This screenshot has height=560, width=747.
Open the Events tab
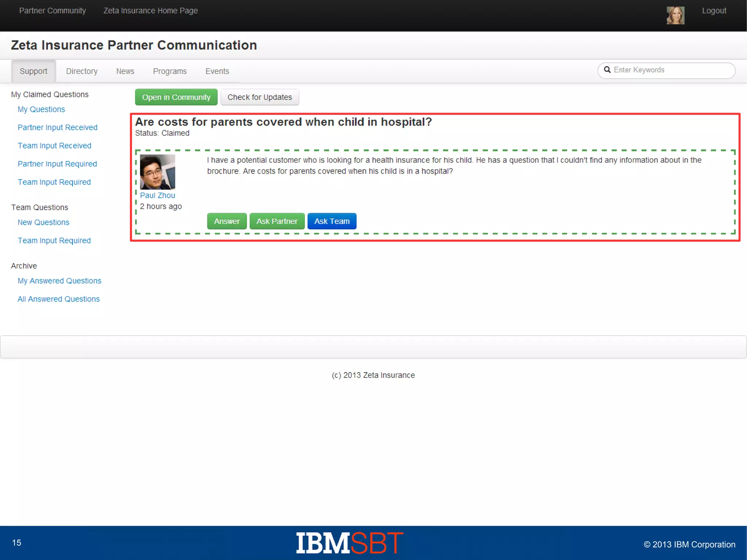(x=217, y=71)
